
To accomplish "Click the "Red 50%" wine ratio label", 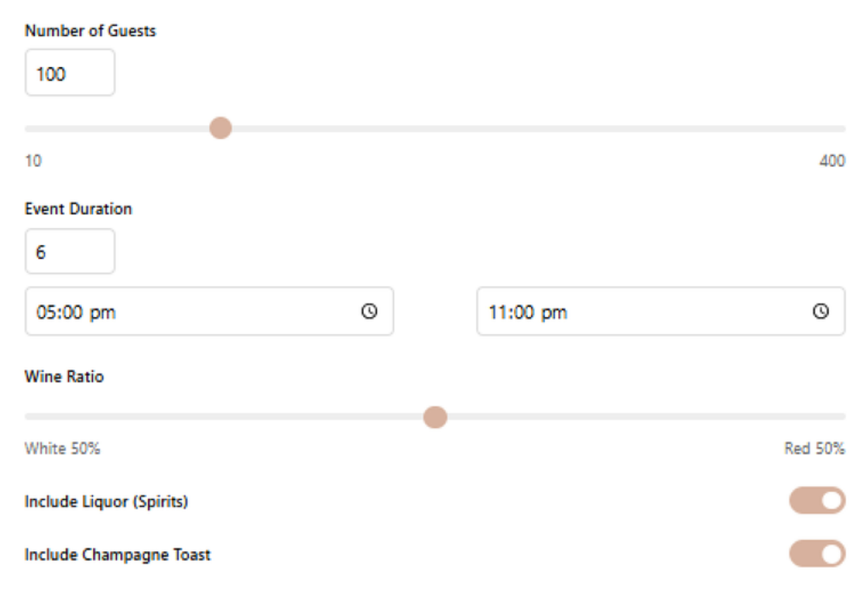I will click(x=815, y=448).
